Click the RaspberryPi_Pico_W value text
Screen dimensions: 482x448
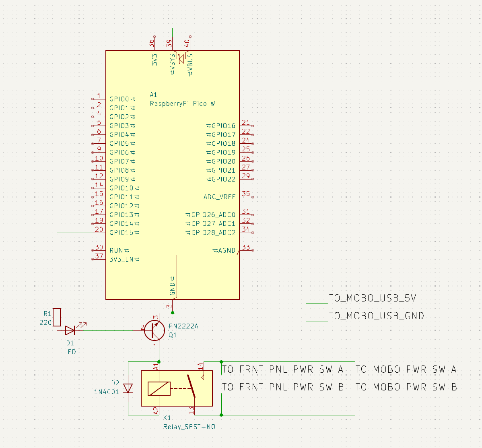(183, 103)
